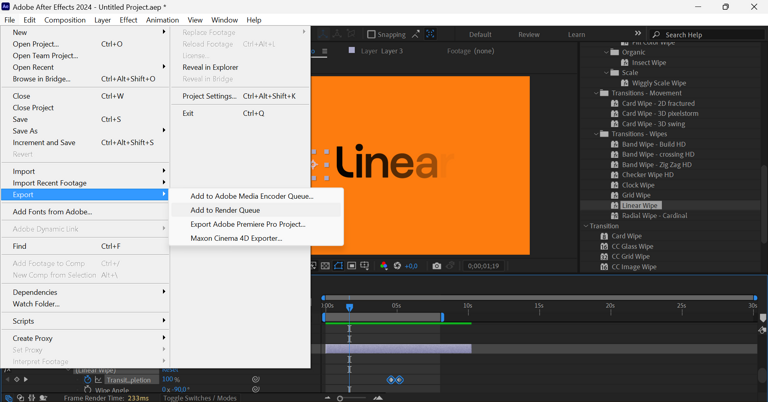Open the Composition menu
The width and height of the screenshot is (768, 402).
point(65,20)
